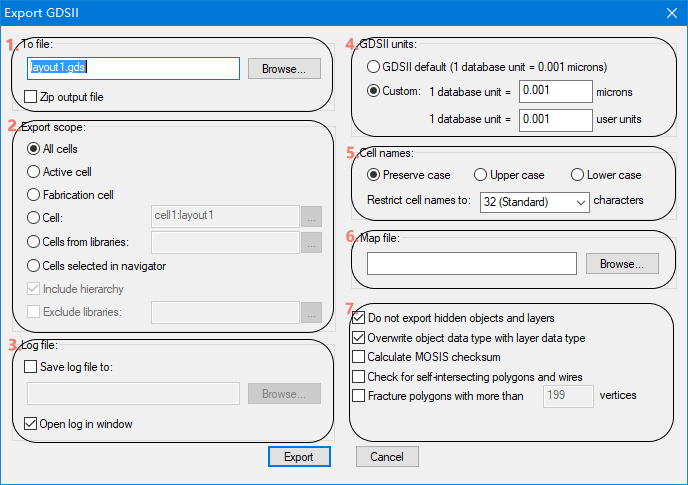Select Cells from libraries option
688x485 pixels.
[35, 242]
